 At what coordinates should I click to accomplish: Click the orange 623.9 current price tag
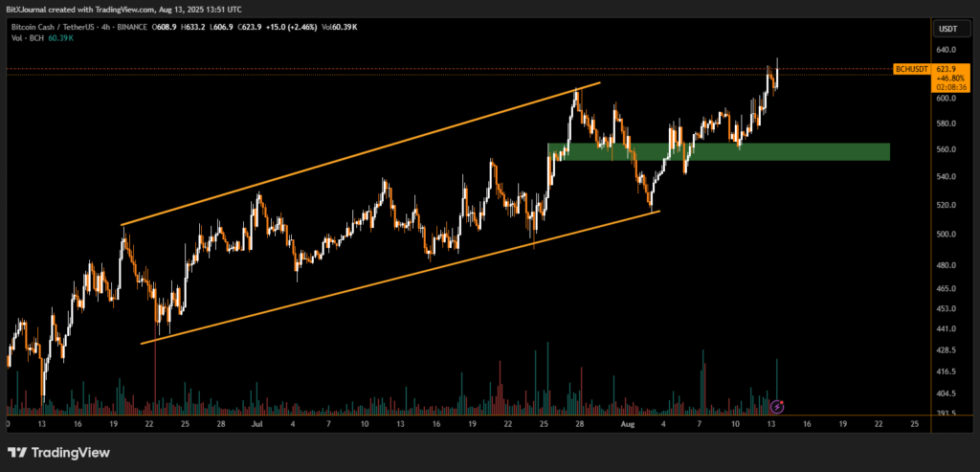tap(946, 69)
